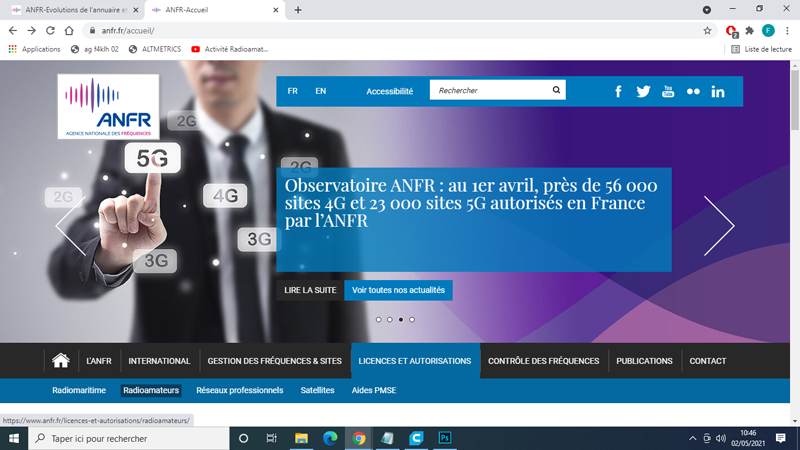Image resolution: width=800 pixels, height=450 pixels.
Task: Show hidden tray icons chevron
Action: point(692,438)
